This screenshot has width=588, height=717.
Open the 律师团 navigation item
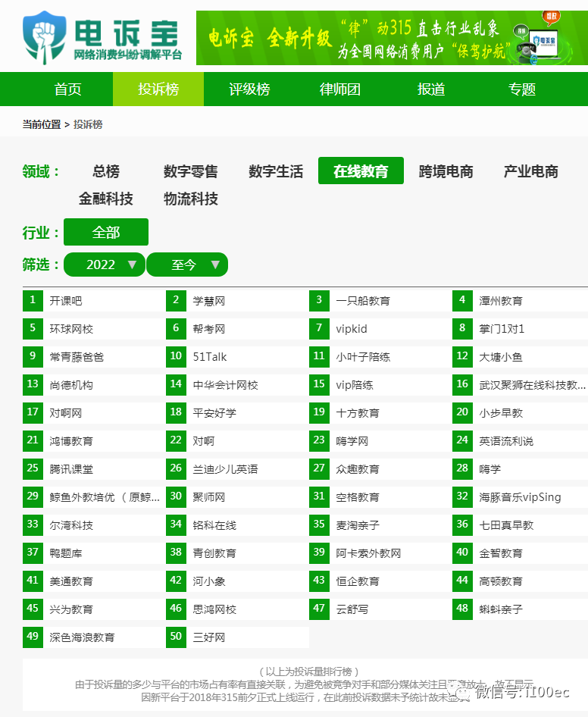pyautogui.click(x=339, y=89)
